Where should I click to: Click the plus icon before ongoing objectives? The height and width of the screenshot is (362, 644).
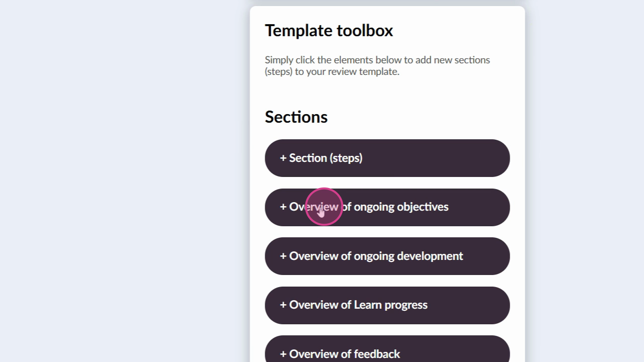[283, 207]
